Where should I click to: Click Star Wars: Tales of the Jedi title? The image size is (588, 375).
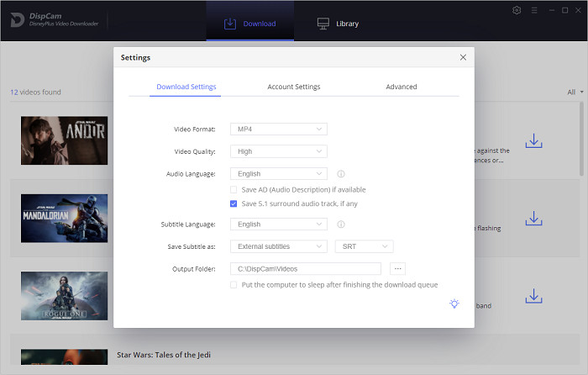point(164,355)
